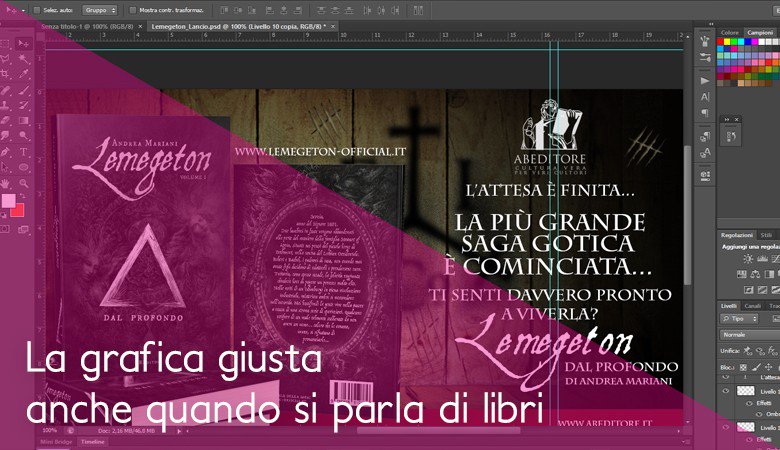Switch to the Colore tab

coord(730,33)
